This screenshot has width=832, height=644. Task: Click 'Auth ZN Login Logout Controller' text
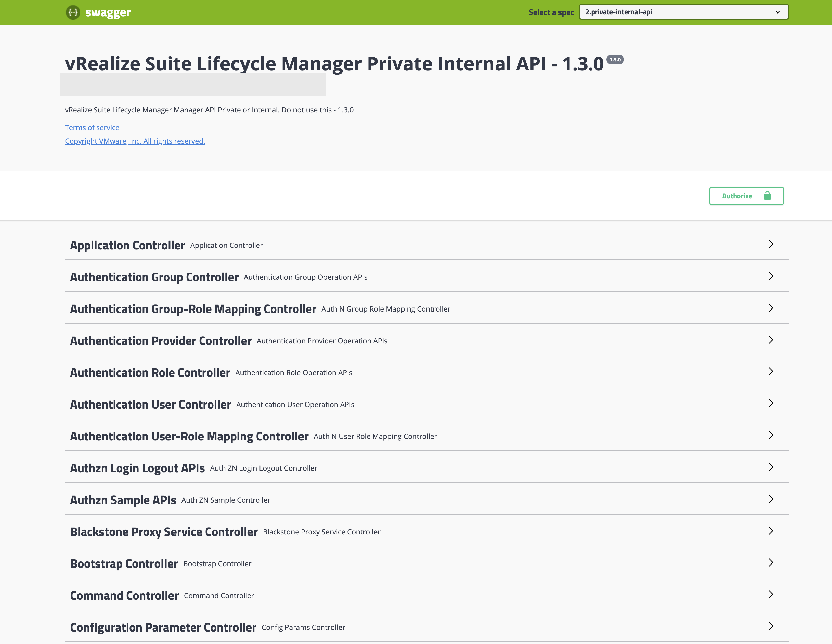(x=264, y=468)
